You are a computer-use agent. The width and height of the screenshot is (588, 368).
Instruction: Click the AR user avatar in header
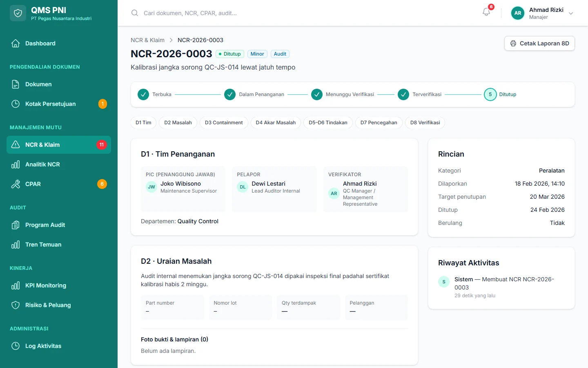518,13
